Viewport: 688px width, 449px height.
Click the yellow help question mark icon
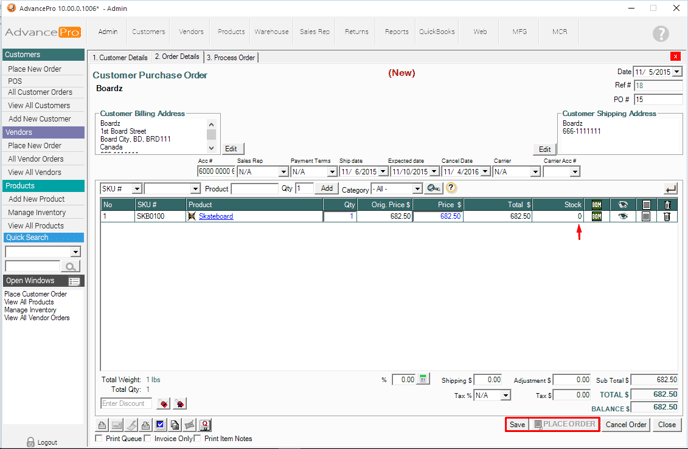452,188
